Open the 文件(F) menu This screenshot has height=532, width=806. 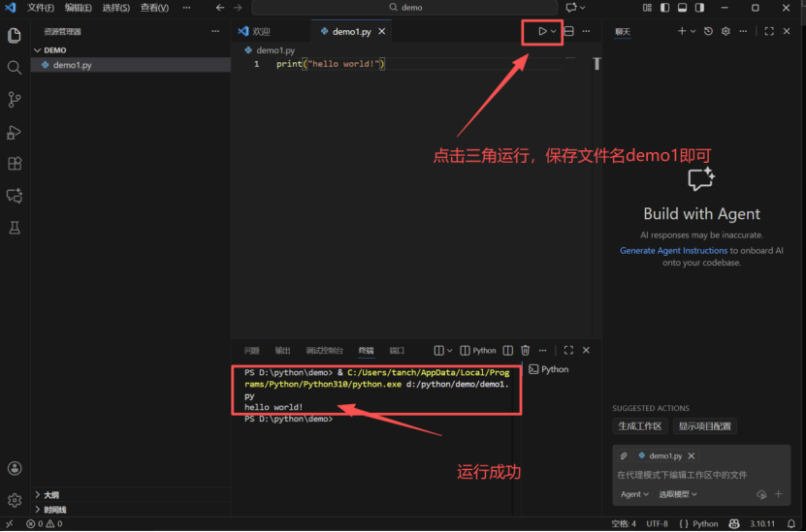click(x=41, y=8)
